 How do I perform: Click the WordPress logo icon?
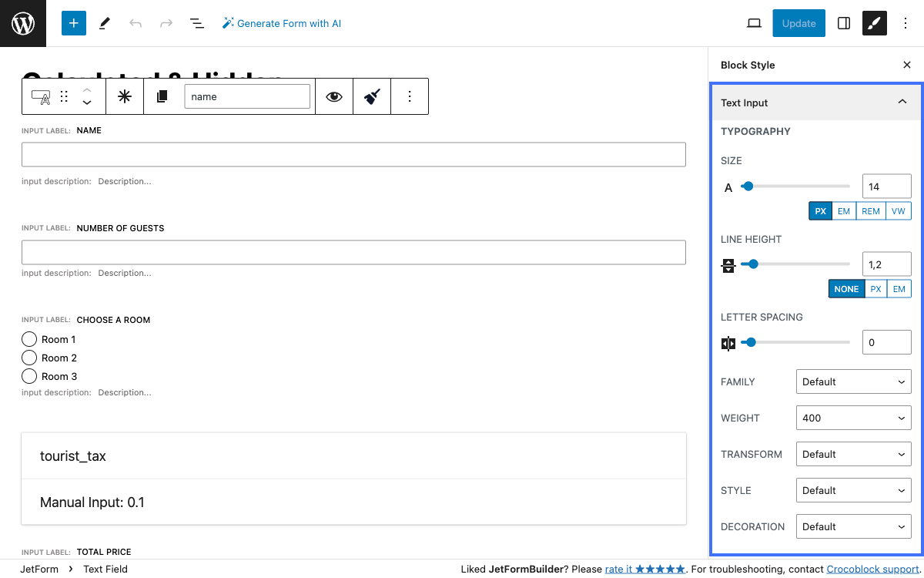tap(22, 23)
